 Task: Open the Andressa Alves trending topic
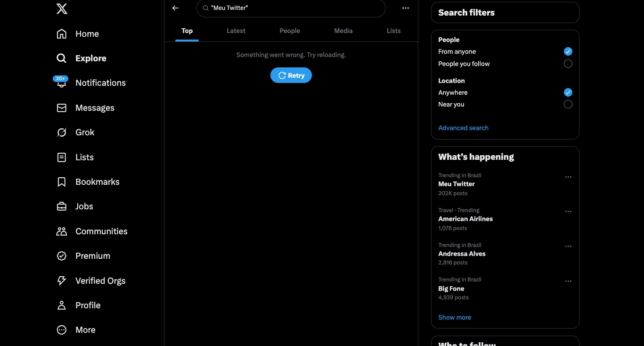tap(462, 254)
